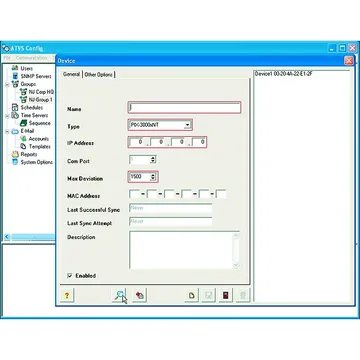The height and width of the screenshot is (360, 360).
Task: Click the Last Sync Attempt field
Action: [x=171, y=221]
